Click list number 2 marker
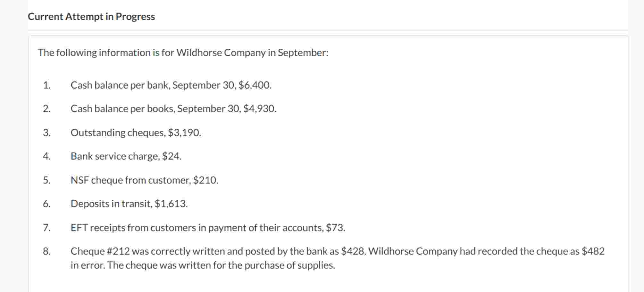The image size is (644, 292). (47, 109)
